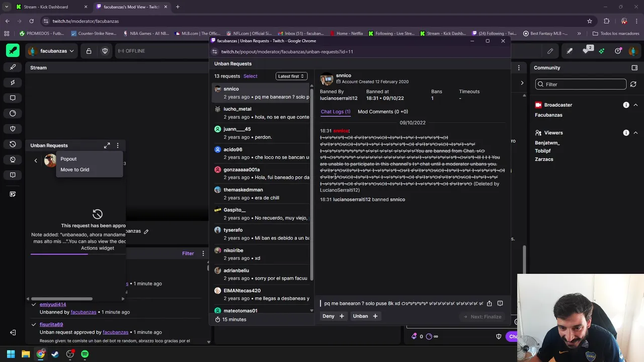Go back with the left chevron in the Unban Requests widget

click(x=36, y=160)
